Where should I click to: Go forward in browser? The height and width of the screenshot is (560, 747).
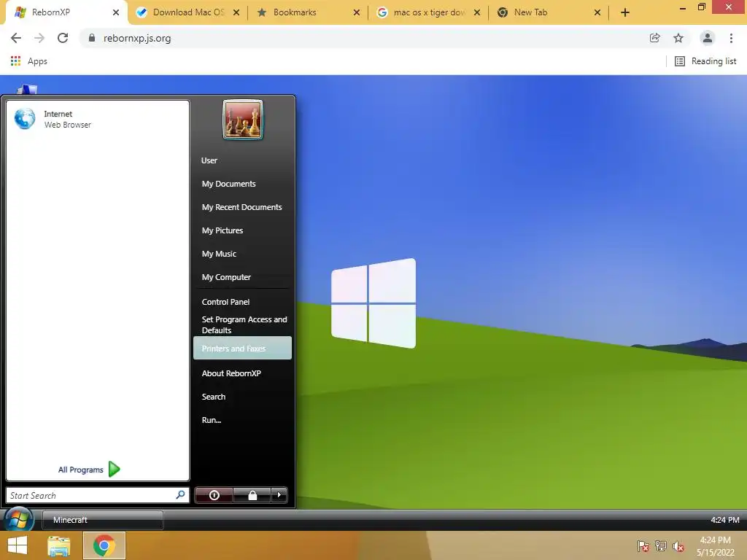pos(39,38)
